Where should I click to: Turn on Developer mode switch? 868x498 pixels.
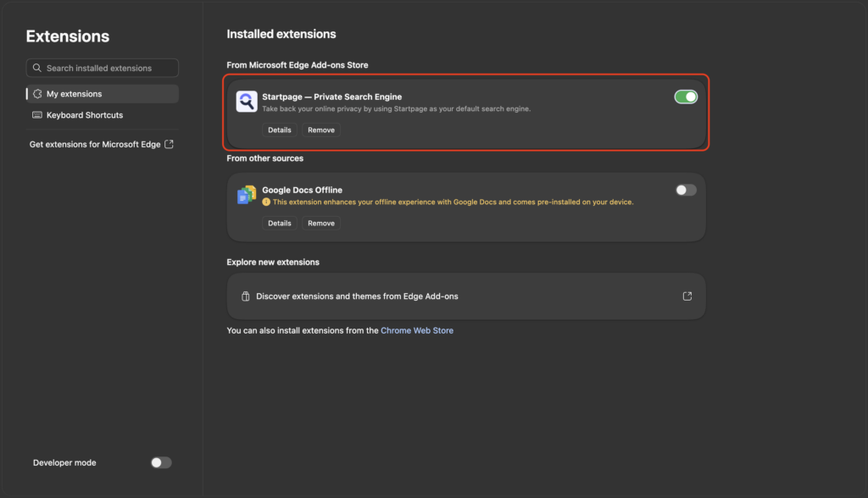pyautogui.click(x=161, y=462)
